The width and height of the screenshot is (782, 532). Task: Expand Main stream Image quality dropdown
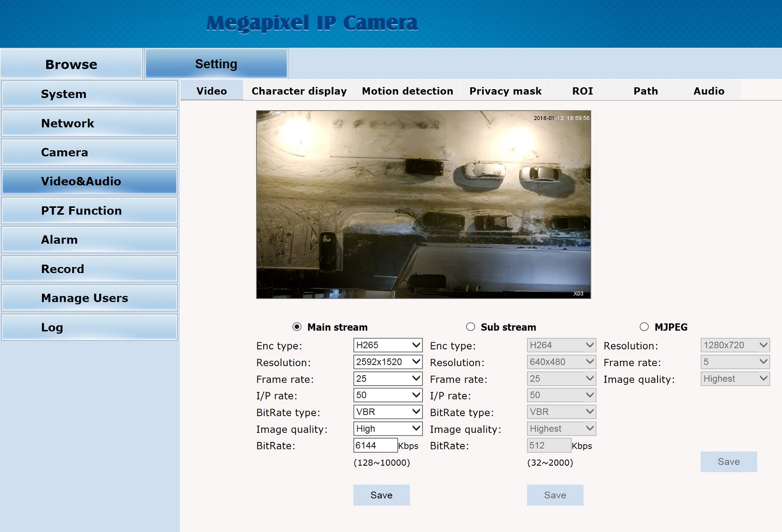click(x=388, y=429)
